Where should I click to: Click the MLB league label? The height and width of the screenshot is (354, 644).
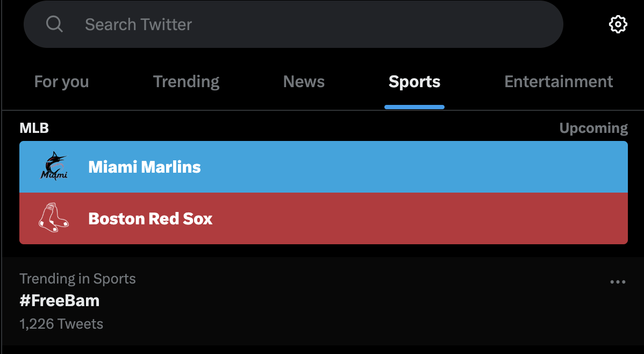tap(34, 128)
